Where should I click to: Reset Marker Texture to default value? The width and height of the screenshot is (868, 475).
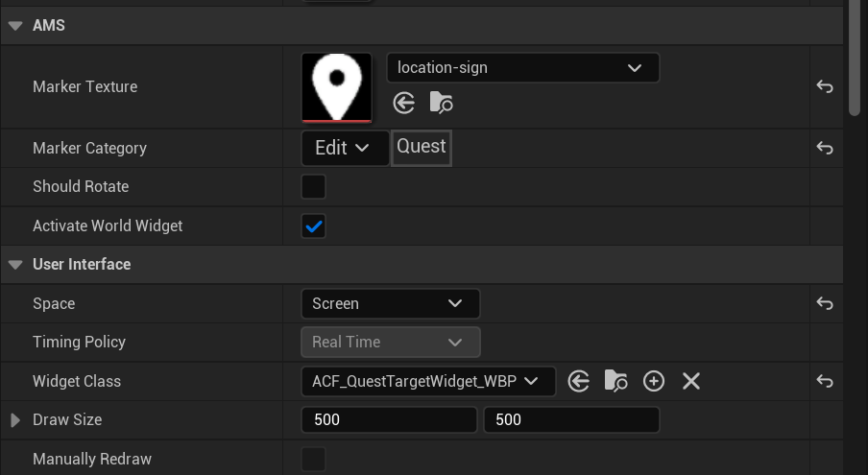pyautogui.click(x=824, y=86)
